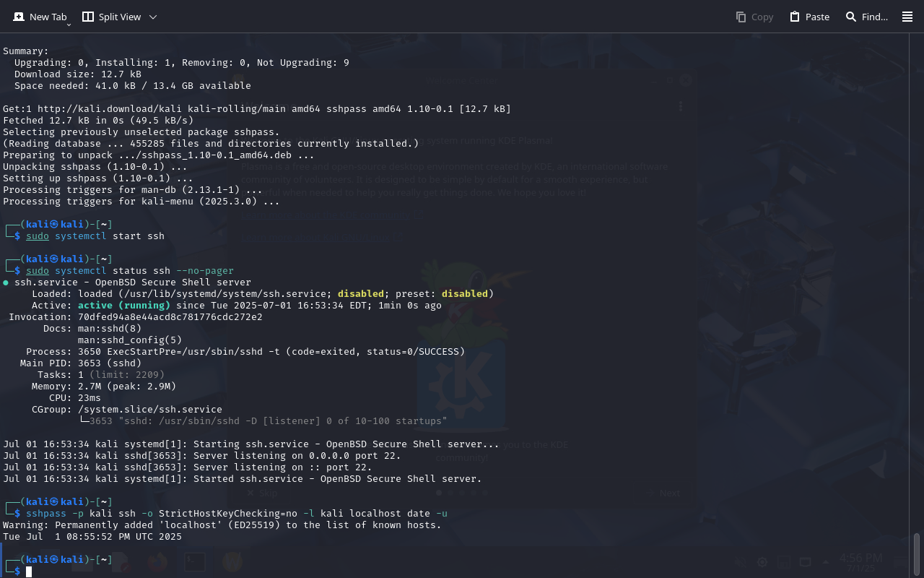924x578 pixels.
Task: Click the blinking cursor at the last prompt
Action: point(29,571)
